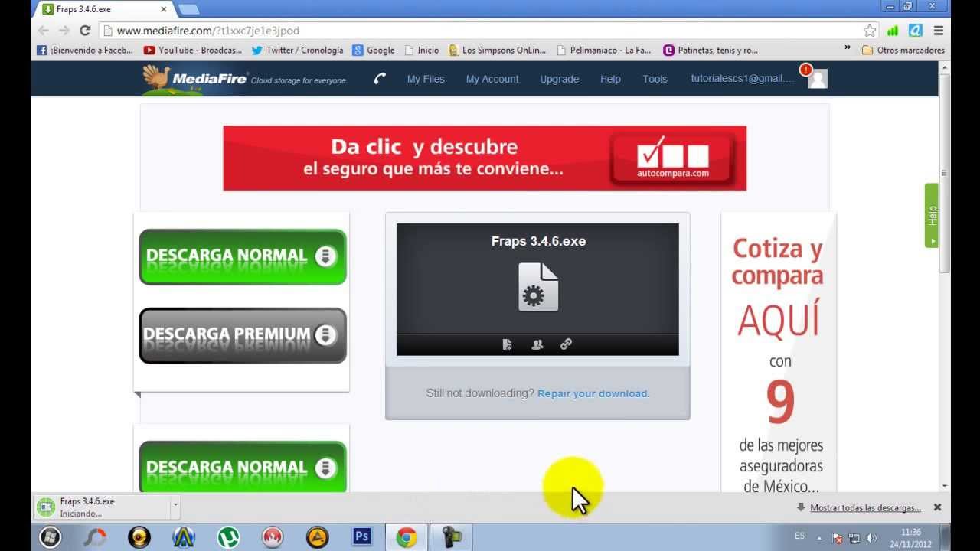
Task: Open the Patinetas, tenis bookmark
Action: pyautogui.click(x=710, y=50)
